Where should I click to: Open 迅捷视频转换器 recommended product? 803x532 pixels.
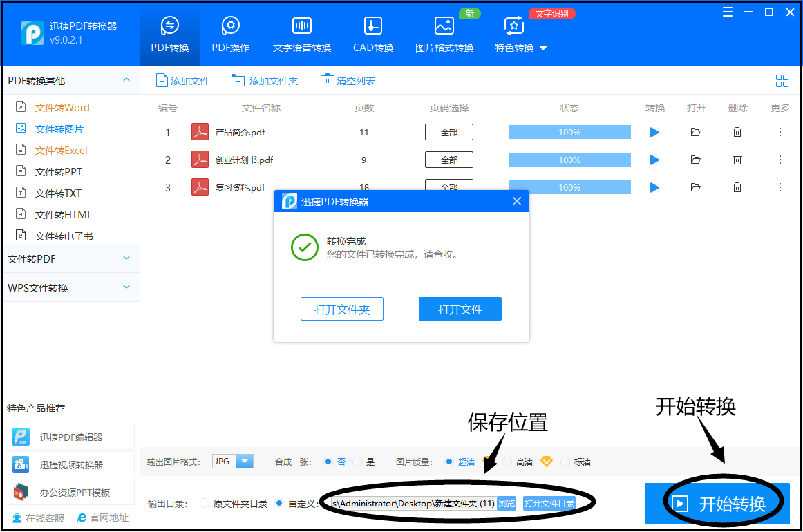pyautogui.click(x=70, y=464)
